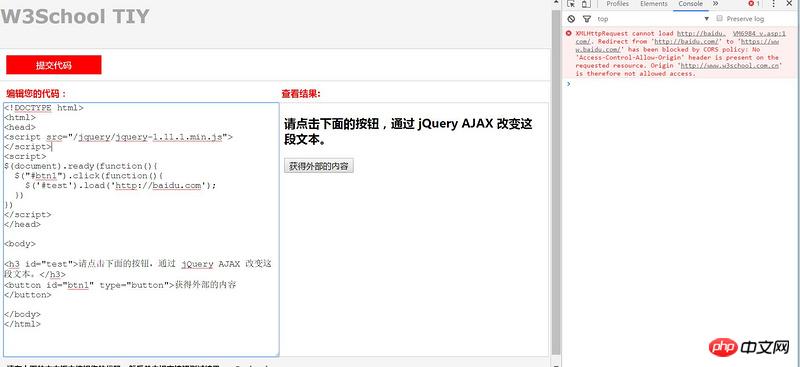Image resolution: width=800 pixels, height=367 pixels.
Task: Click the script src jquery-1.11.1.min.js line
Action: [x=118, y=137]
